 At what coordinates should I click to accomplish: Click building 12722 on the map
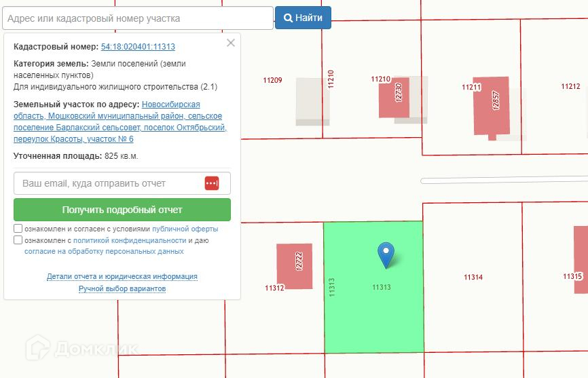[x=295, y=266]
